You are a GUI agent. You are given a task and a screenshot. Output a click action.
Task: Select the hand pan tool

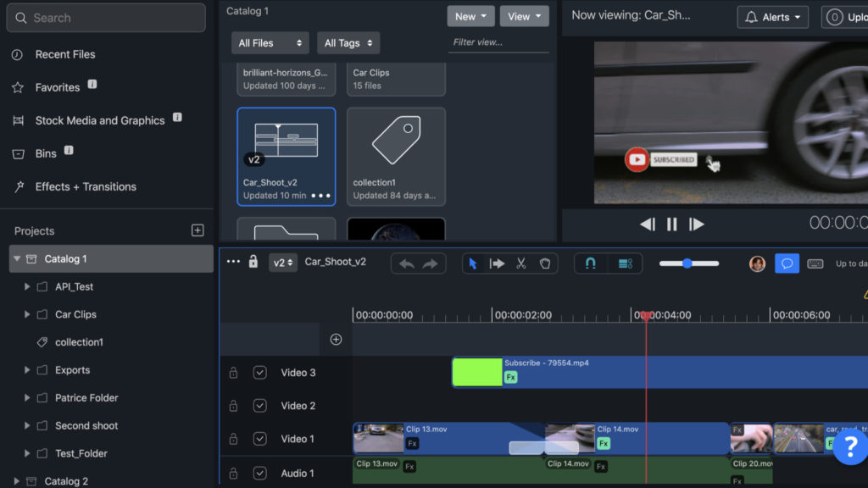click(x=545, y=263)
